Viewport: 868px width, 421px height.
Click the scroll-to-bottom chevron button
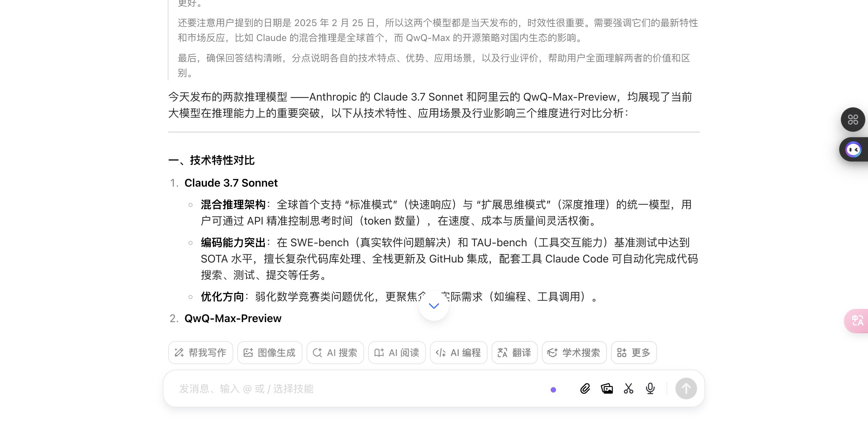pyautogui.click(x=434, y=306)
